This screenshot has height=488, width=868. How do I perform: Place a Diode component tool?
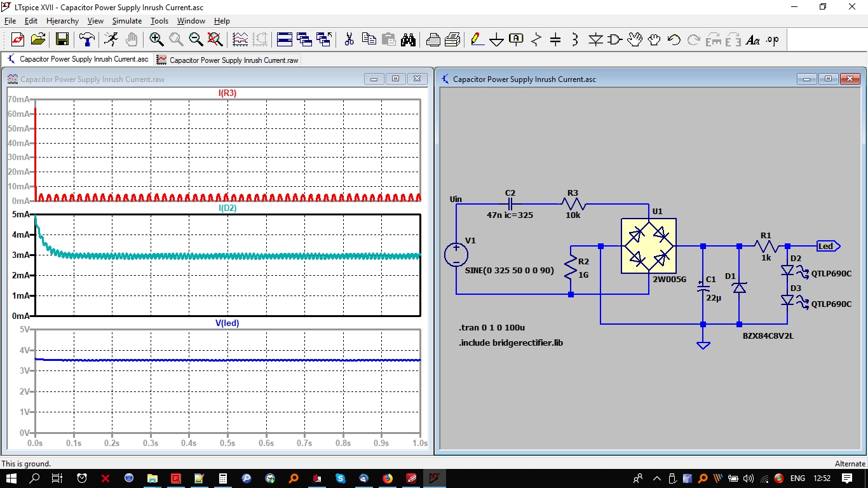[x=595, y=39]
